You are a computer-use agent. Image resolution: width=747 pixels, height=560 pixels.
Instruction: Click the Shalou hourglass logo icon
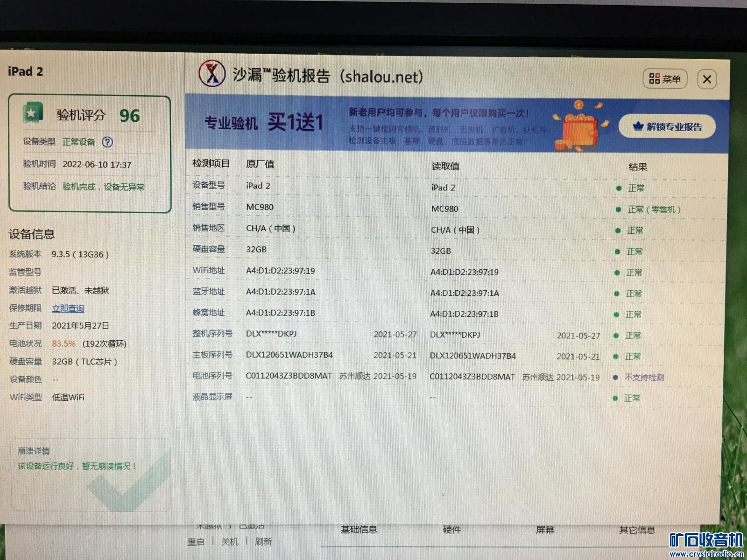[212, 74]
